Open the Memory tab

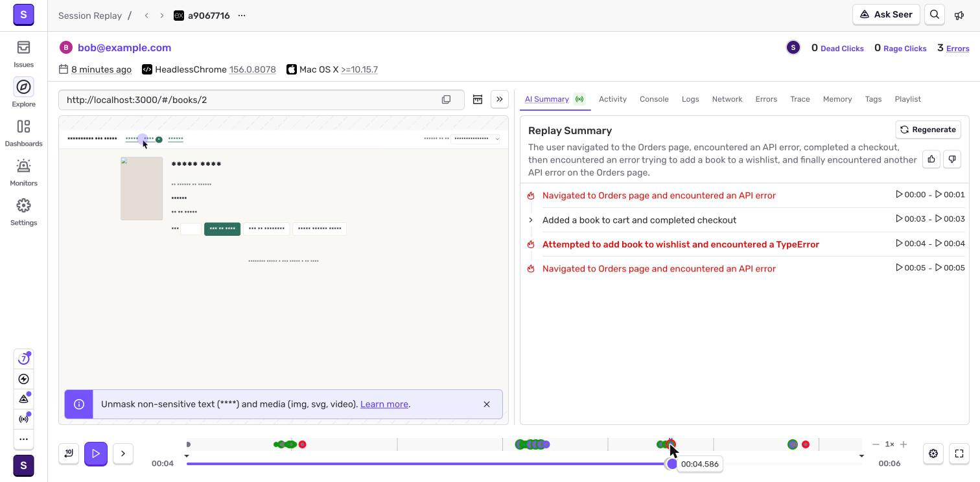(x=837, y=99)
